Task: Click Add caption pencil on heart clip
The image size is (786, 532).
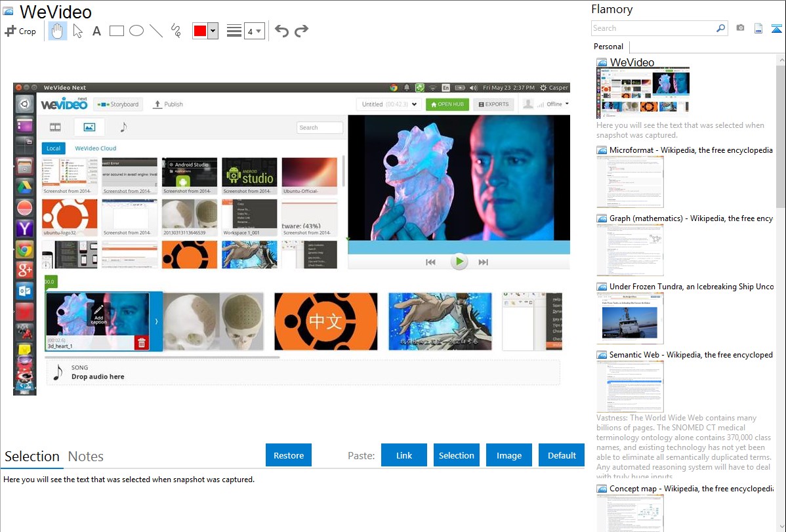Action: [x=98, y=314]
